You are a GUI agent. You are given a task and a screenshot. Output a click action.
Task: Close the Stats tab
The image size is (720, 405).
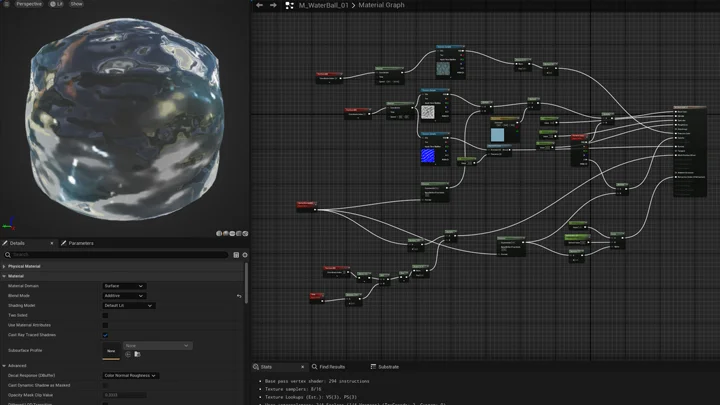click(x=302, y=367)
